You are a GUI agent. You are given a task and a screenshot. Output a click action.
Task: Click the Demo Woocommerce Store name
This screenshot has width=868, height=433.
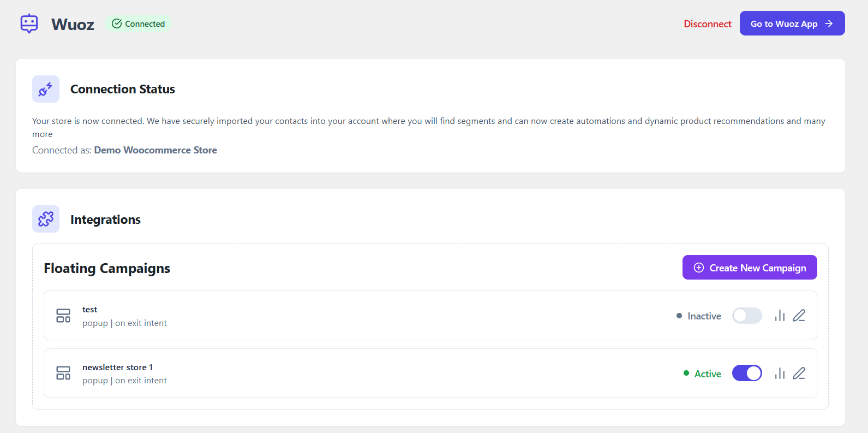(x=155, y=150)
